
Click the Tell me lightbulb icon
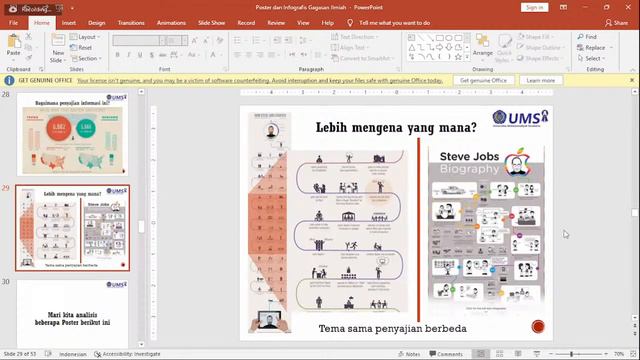[x=350, y=23]
